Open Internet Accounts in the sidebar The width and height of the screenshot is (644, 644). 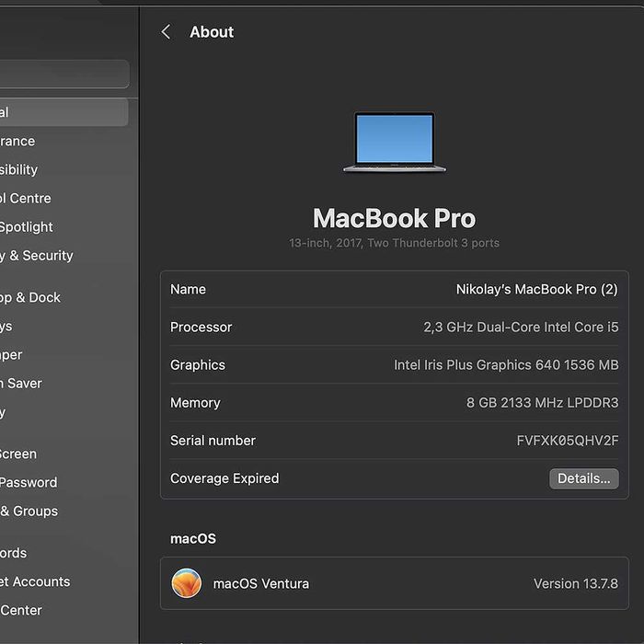click(x=35, y=581)
